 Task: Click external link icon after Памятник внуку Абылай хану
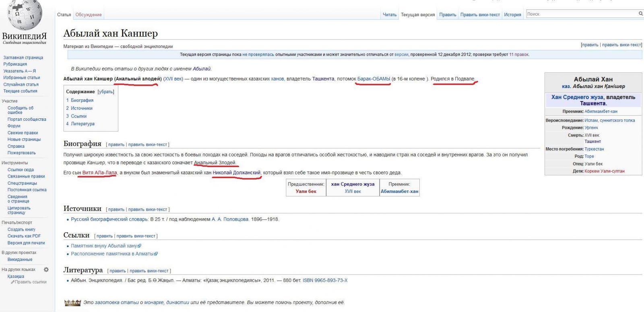pyautogui.click(x=140, y=246)
